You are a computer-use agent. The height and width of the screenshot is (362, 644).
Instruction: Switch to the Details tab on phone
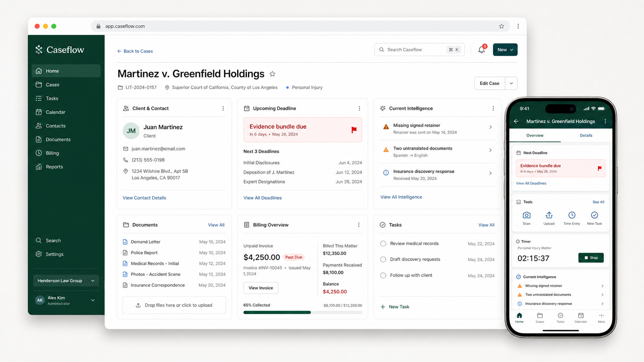pos(586,135)
